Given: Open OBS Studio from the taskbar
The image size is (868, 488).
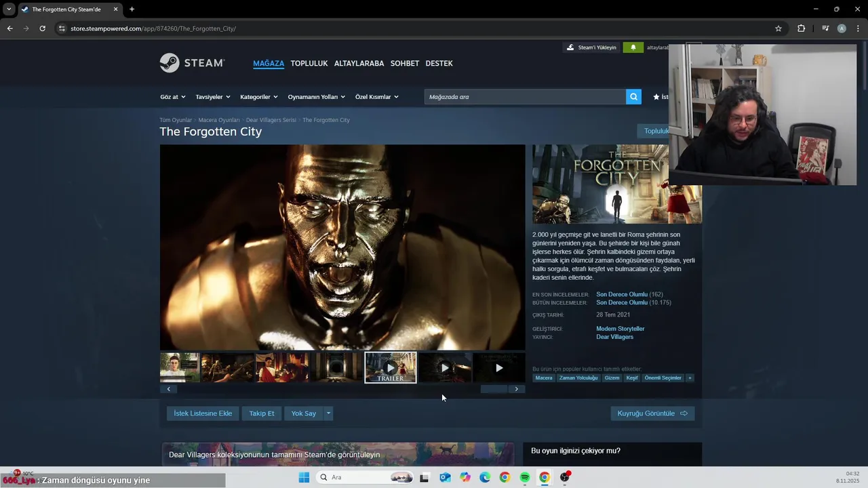Looking at the screenshot, I should click(565, 477).
